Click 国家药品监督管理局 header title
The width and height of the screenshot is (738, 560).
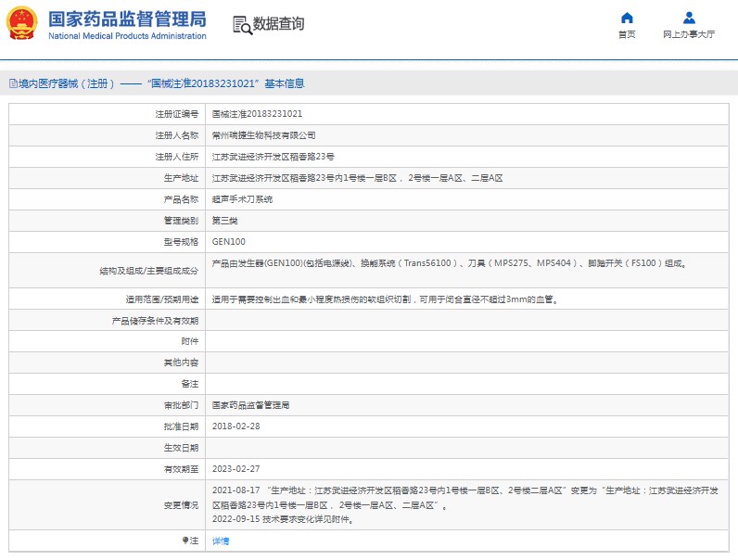pos(127,19)
